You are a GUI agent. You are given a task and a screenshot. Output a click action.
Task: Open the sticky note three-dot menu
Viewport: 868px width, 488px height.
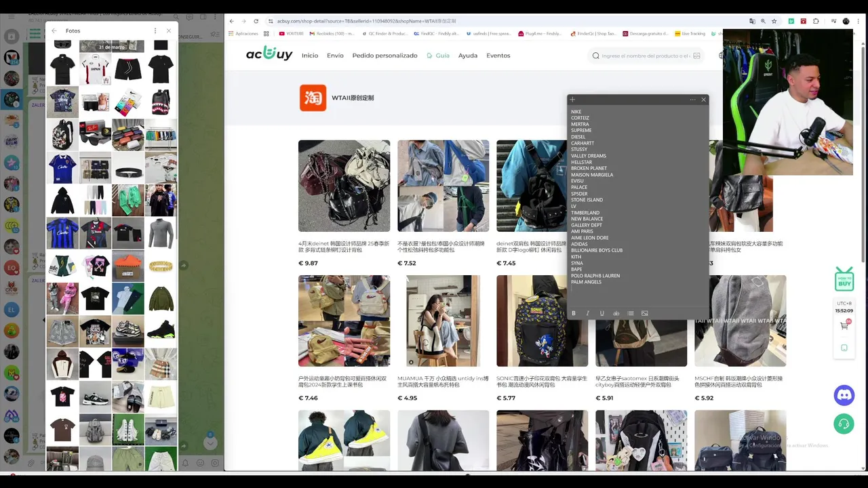(x=692, y=100)
